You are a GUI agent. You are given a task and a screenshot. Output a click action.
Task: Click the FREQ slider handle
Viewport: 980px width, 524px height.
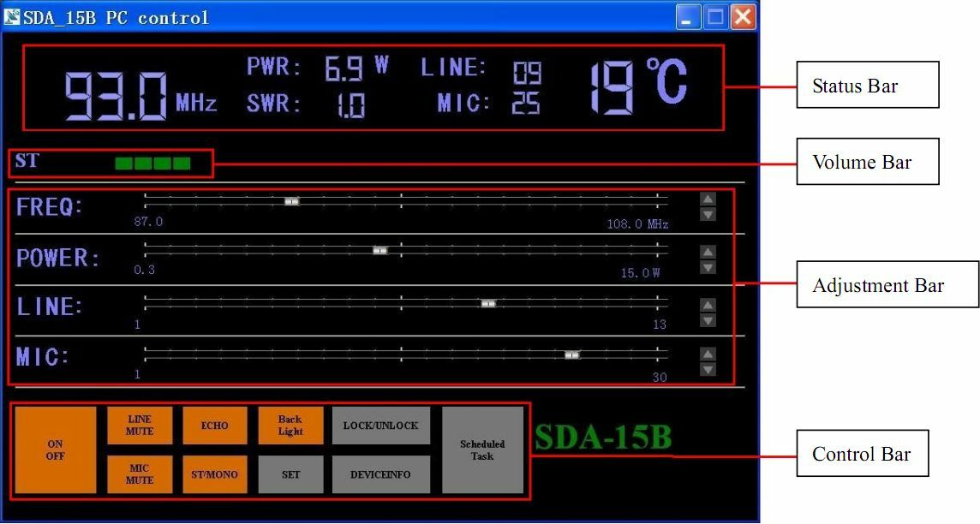click(292, 201)
